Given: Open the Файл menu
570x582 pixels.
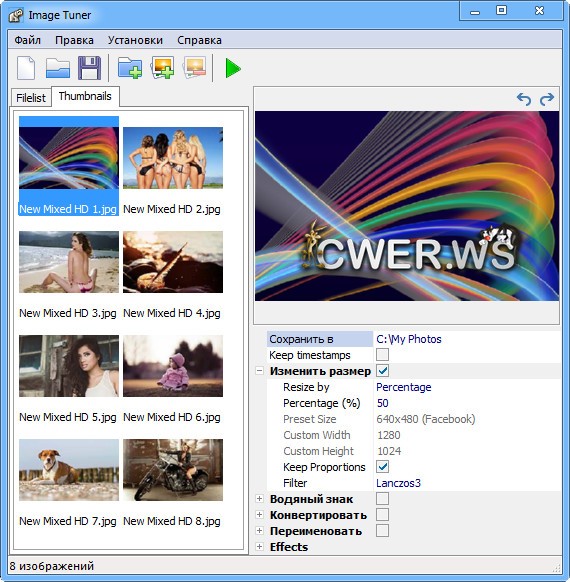Looking at the screenshot, I should pos(27,40).
